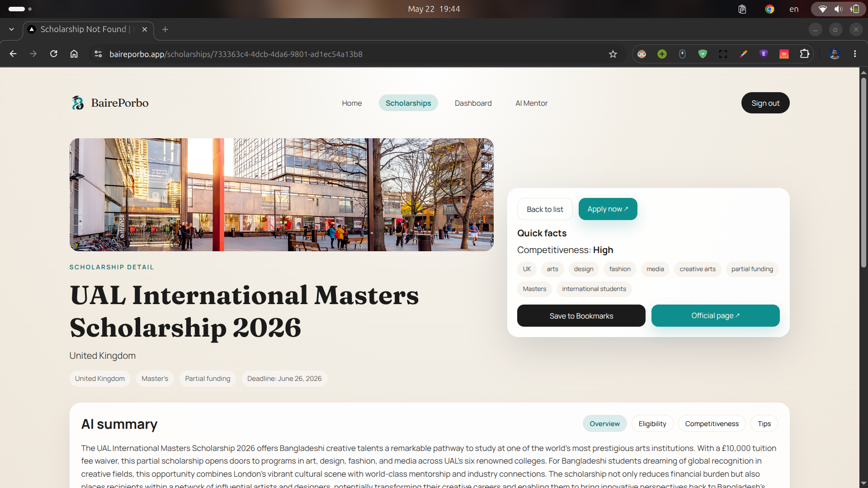Open the clock and calendar menu
The width and height of the screenshot is (868, 488).
point(434,9)
